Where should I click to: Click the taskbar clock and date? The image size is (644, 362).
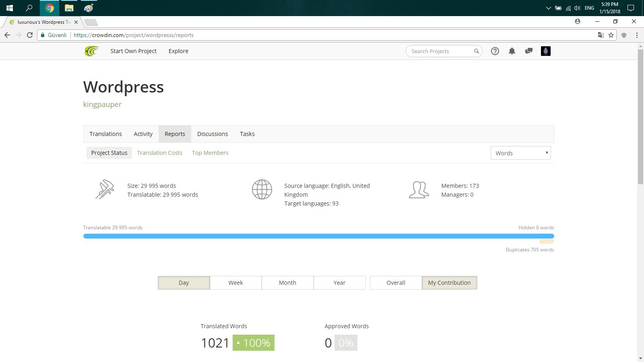tap(610, 8)
